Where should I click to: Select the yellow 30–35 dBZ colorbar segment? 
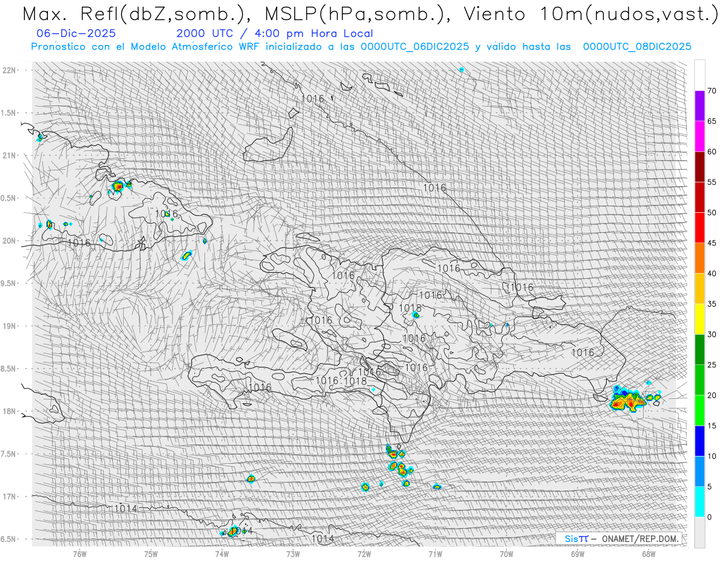[699, 319]
